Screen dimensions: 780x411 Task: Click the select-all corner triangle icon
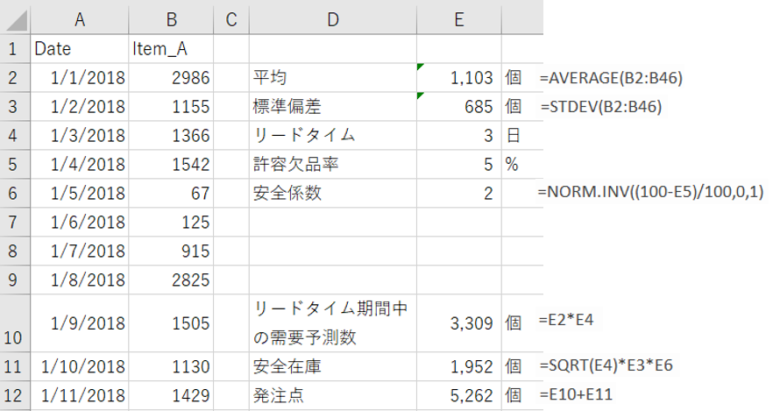[17, 21]
